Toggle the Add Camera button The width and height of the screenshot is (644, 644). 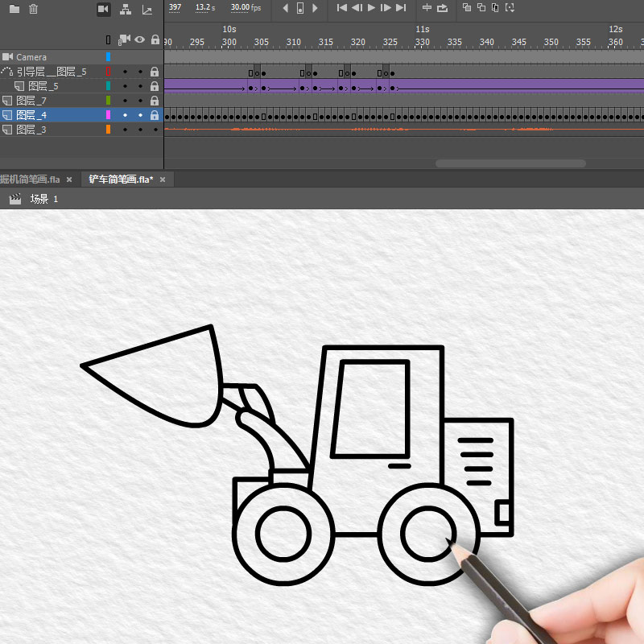(104, 9)
